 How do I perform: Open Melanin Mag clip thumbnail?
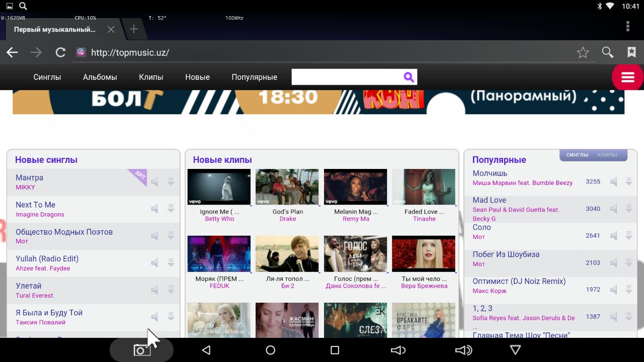(356, 187)
